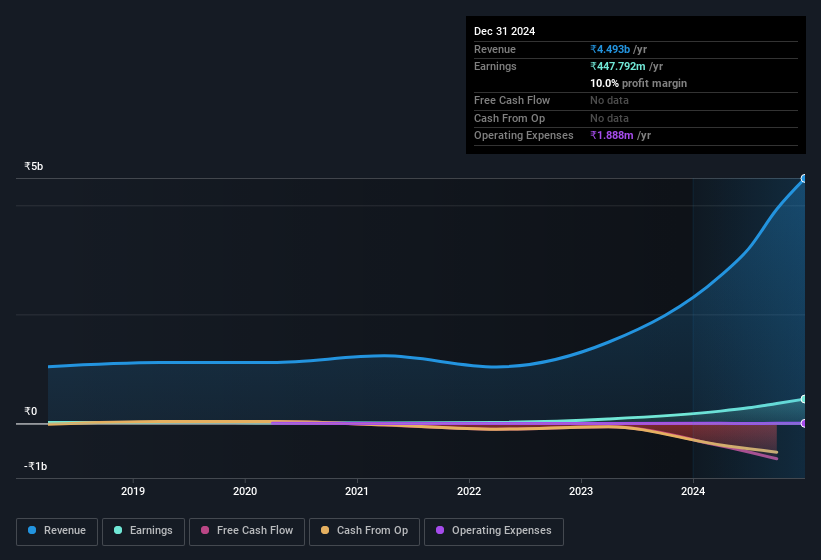This screenshot has height=560, width=821.
Task: Click the Revenue tooltip row label
Action: coord(495,49)
